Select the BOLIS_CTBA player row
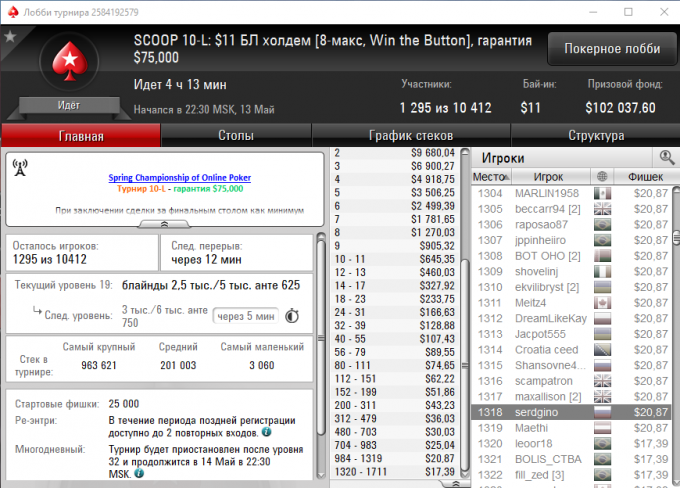The height and width of the screenshot is (488, 680). click(571, 459)
